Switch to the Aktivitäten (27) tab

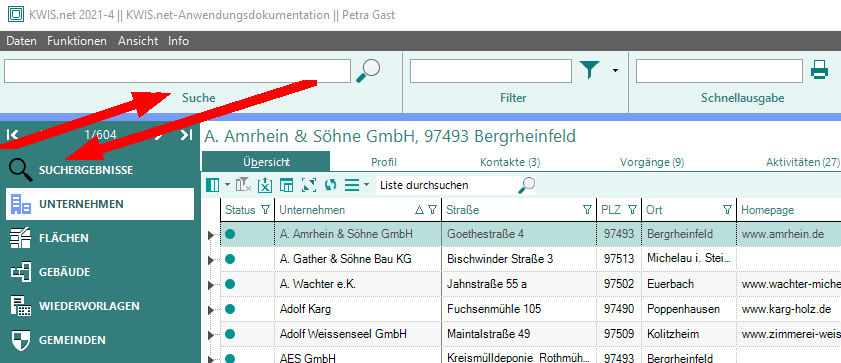pyautogui.click(x=802, y=162)
